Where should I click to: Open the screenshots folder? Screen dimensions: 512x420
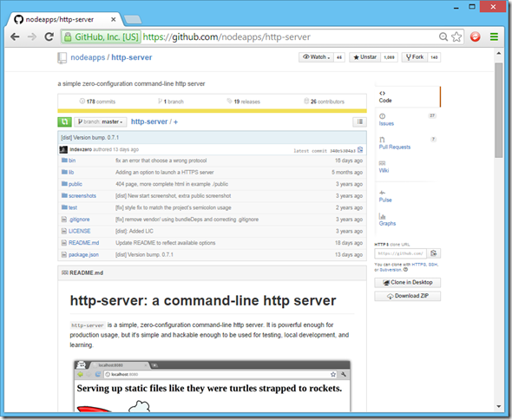click(x=82, y=196)
